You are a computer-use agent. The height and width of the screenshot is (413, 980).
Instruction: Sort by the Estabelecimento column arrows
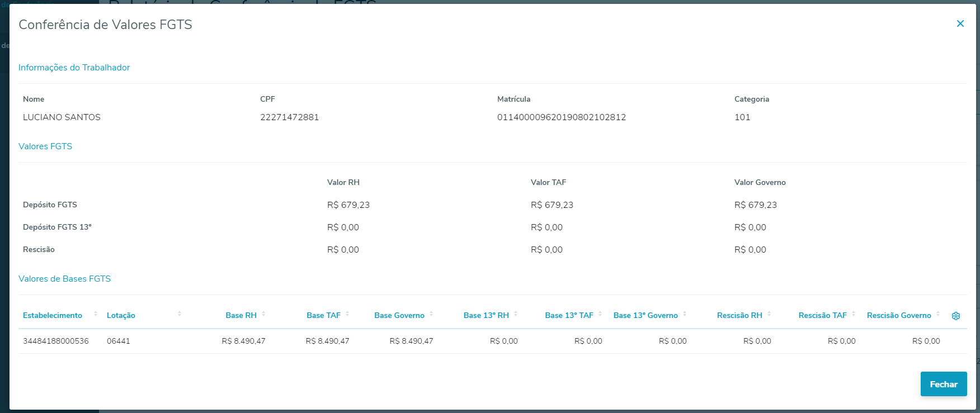[x=96, y=314]
